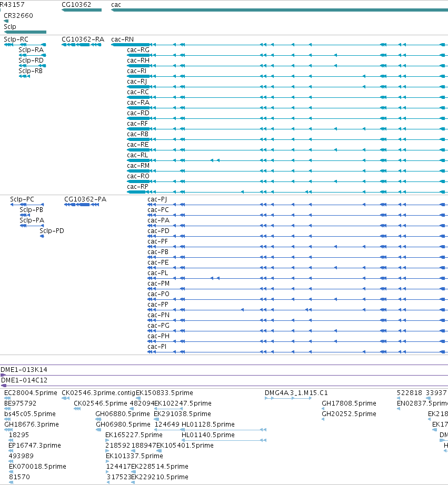Click the DMG4A3_1.M15.C1 feature label
Viewport: 448px width, 485px height.
296,393
